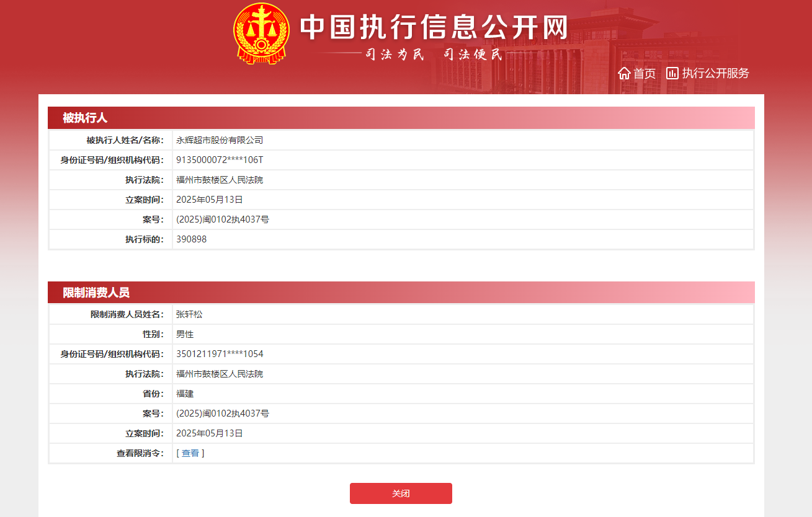Click the 执行标的 amount 390898
812x517 pixels.
191,239
